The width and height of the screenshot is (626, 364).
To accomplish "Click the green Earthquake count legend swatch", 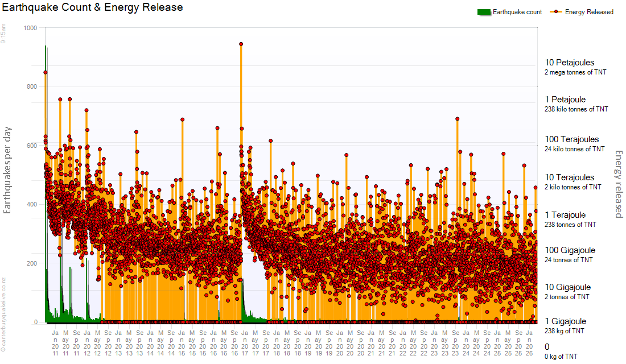I will [483, 12].
